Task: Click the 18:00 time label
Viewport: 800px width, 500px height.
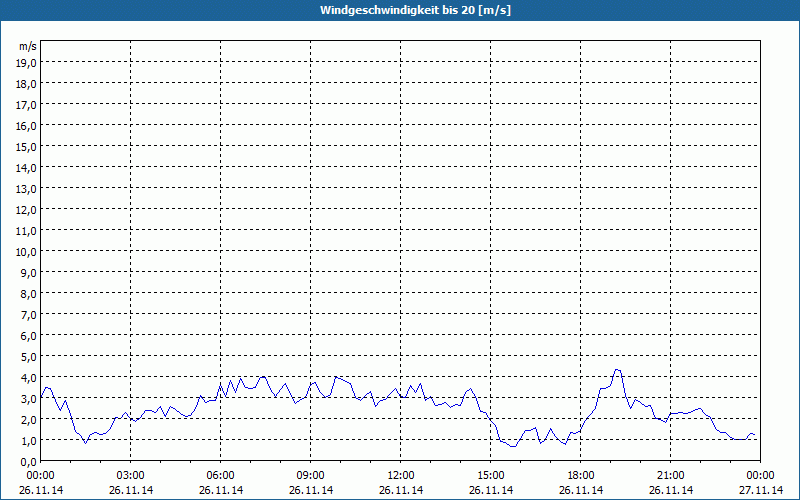Action: [581, 476]
